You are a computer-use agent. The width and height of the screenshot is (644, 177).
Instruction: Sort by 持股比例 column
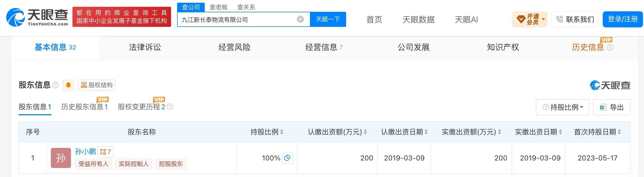coord(282,132)
